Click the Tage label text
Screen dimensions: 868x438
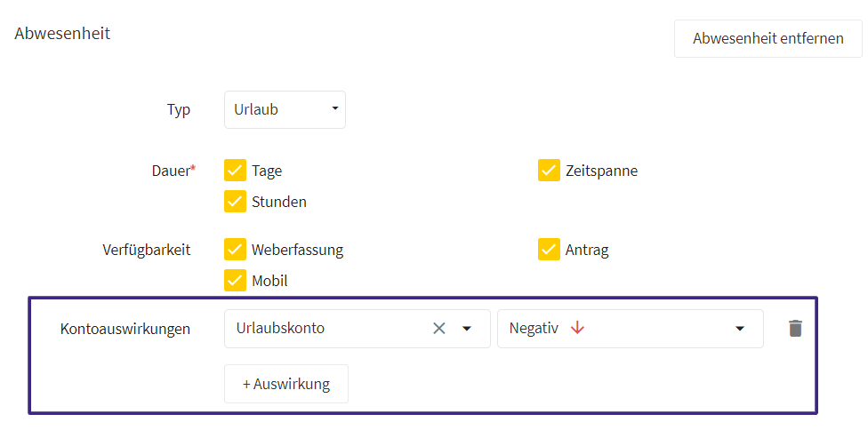click(x=267, y=171)
